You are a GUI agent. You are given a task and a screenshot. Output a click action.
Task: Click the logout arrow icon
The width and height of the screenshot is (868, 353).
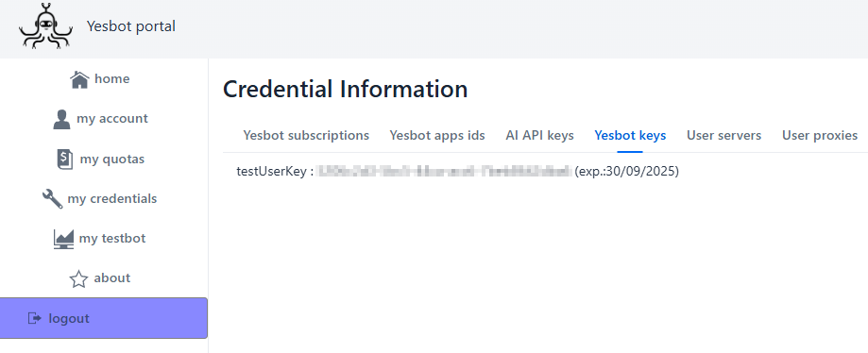point(34,318)
